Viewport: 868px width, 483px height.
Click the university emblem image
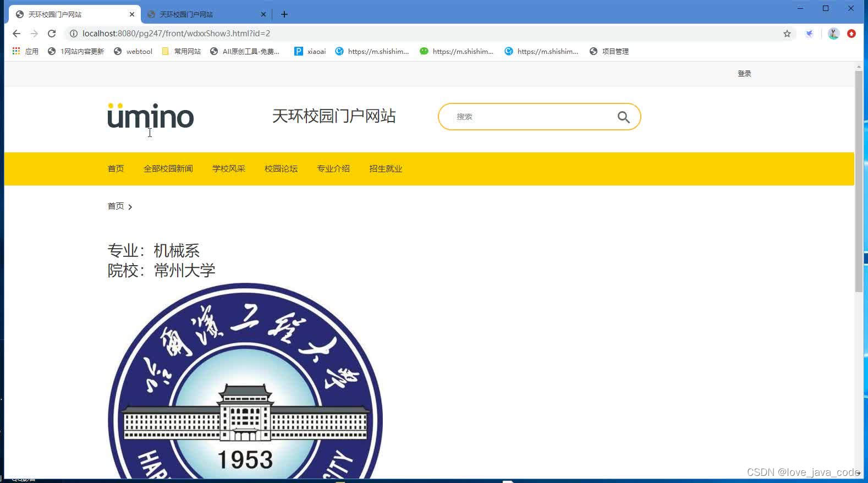pos(245,381)
